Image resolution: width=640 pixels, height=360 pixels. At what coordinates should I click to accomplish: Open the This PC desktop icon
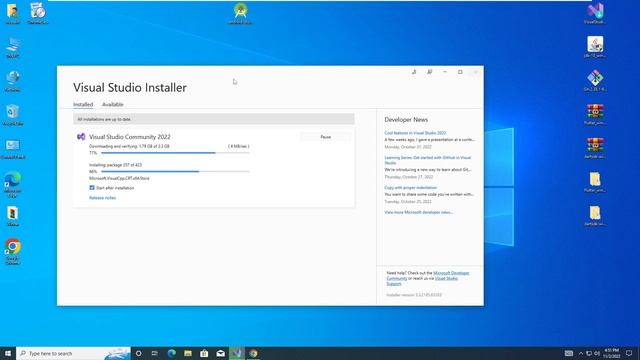tap(13, 47)
